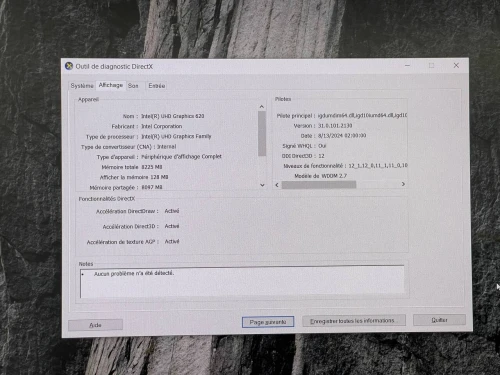
Task: Click the DDI Direct3D 12 value
Action: [x=321, y=156]
